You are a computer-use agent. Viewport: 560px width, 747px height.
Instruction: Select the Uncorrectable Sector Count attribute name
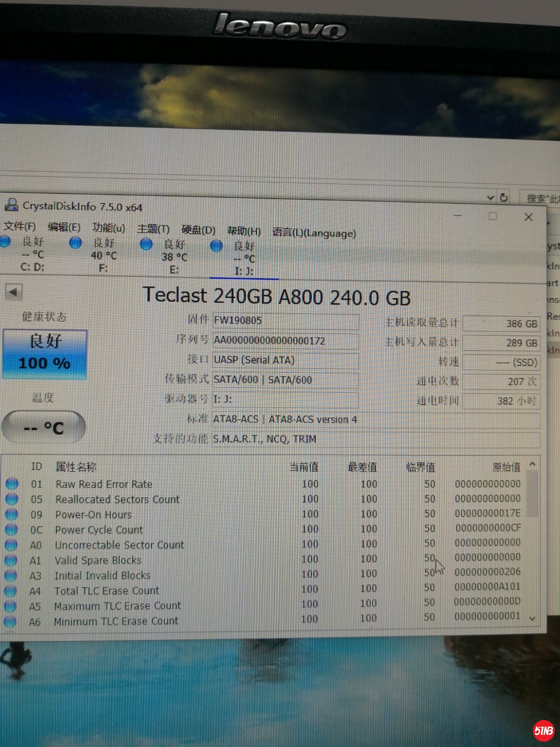(x=119, y=545)
